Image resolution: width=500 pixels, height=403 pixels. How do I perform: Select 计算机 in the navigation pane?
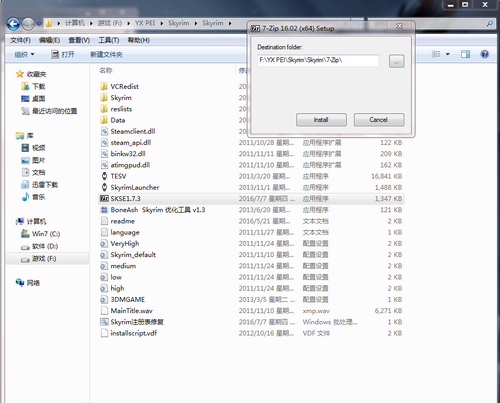[x=36, y=222]
